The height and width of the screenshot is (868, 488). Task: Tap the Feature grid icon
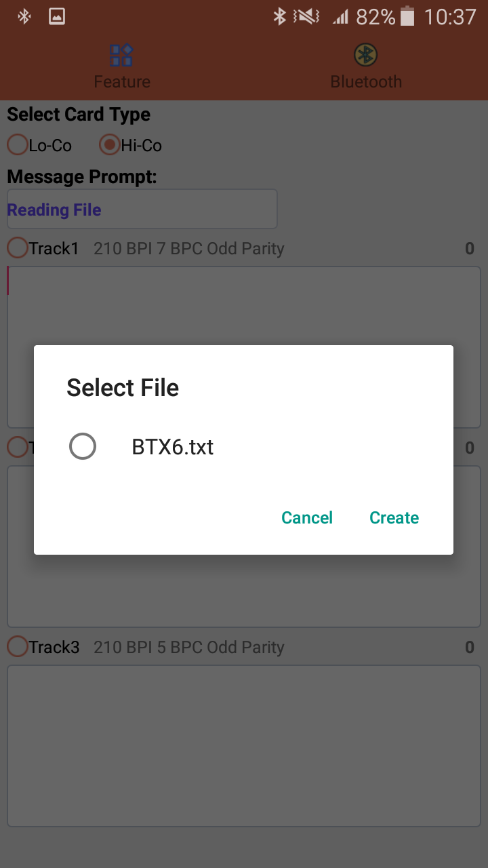pos(121,55)
